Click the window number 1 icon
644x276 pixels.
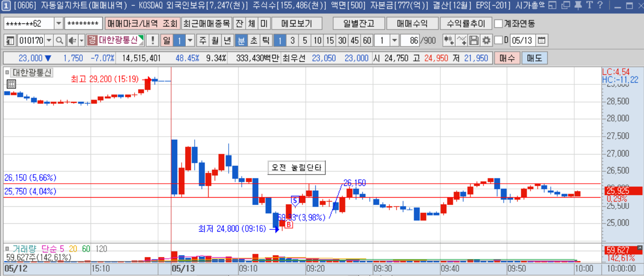(x=7, y=6)
